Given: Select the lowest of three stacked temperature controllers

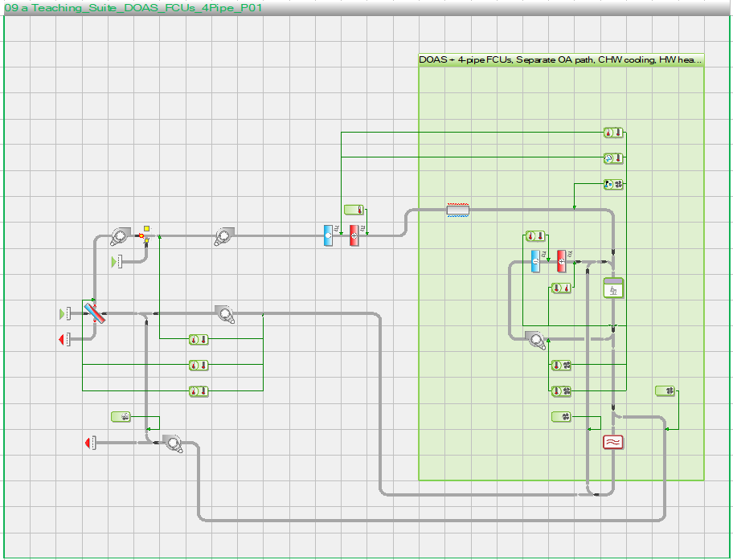Looking at the screenshot, I should (x=199, y=390).
